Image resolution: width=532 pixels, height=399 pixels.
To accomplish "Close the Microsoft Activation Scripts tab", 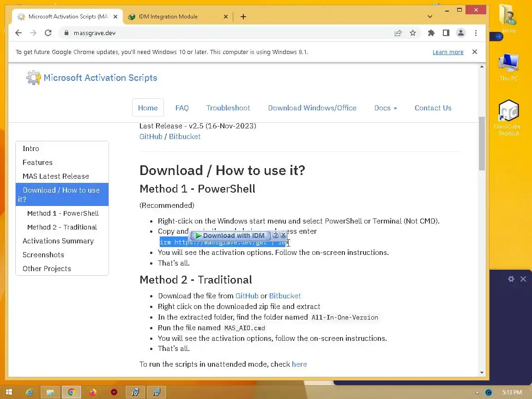I will coord(115,17).
